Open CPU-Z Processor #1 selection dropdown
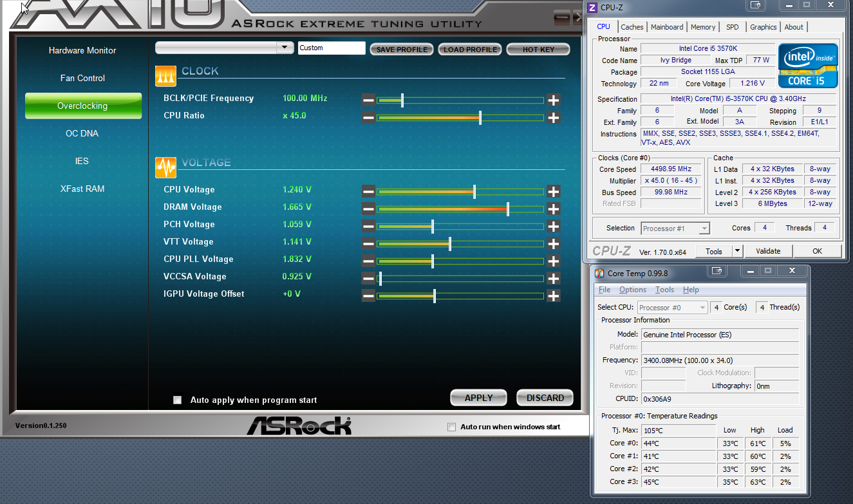Image resolution: width=853 pixels, height=504 pixels. [675, 229]
